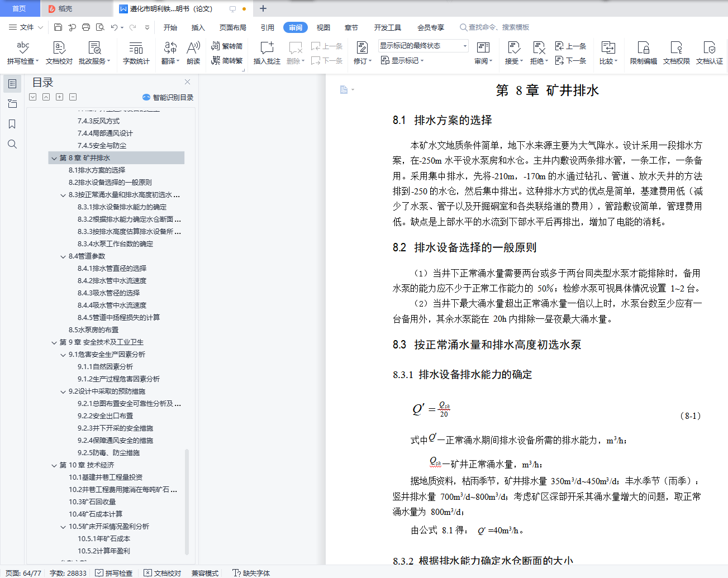Go to previous revision 上一条 beside 拒绝

(x=570, y=46)
